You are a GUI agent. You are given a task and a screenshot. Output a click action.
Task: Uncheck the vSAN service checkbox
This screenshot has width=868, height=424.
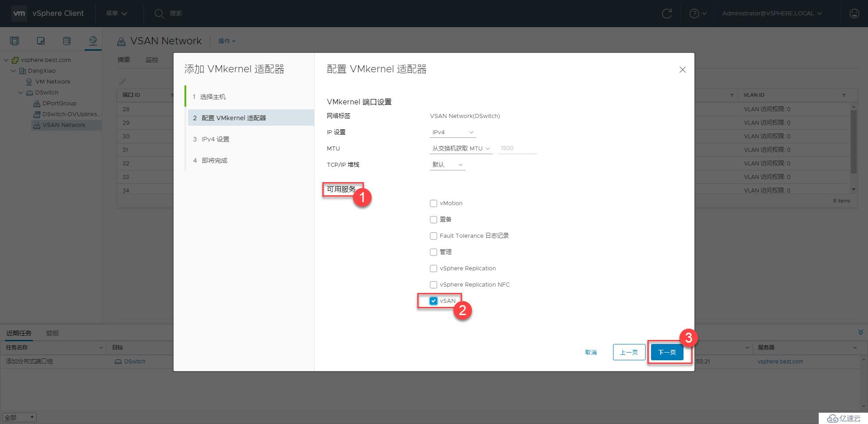tap(434, 301)
